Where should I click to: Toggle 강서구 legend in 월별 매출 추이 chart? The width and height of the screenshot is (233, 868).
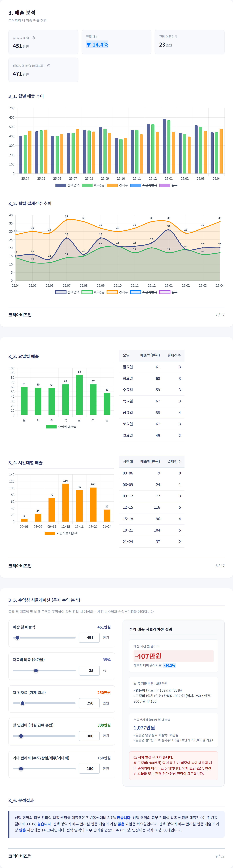(117, 185)
